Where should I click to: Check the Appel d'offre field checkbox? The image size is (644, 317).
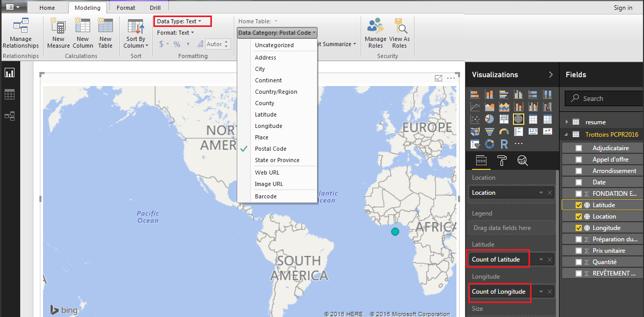(x=579, y=160)
